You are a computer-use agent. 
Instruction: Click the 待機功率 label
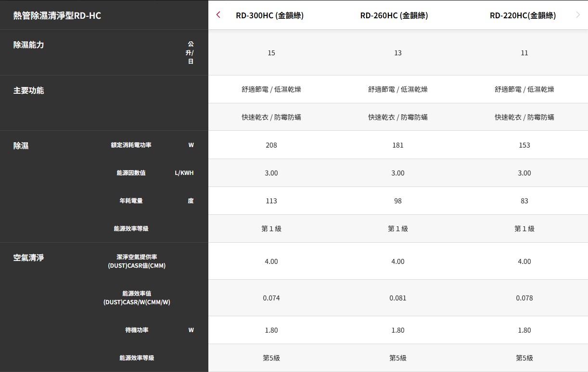click(137, 330)
